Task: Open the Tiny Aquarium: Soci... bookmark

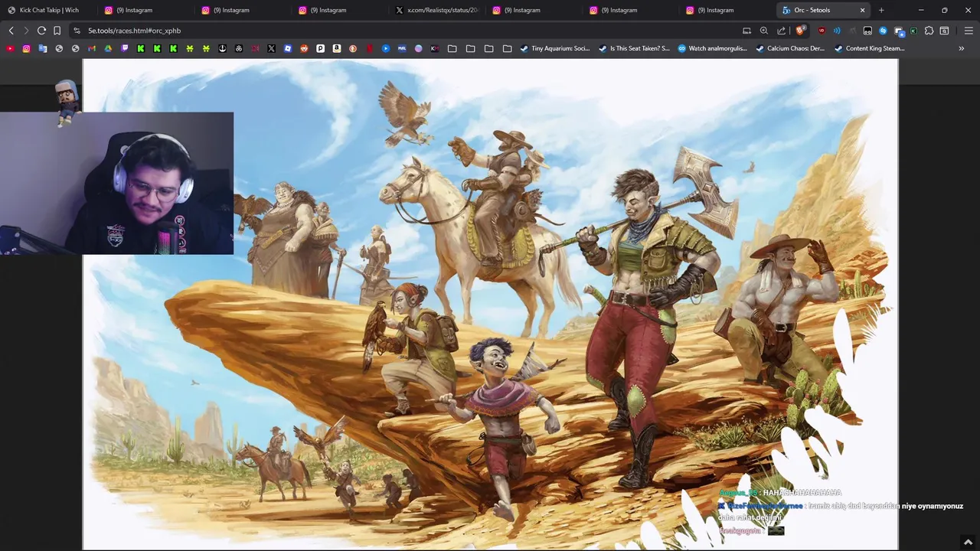Action: pyautogui.click(x=554, y=48)
